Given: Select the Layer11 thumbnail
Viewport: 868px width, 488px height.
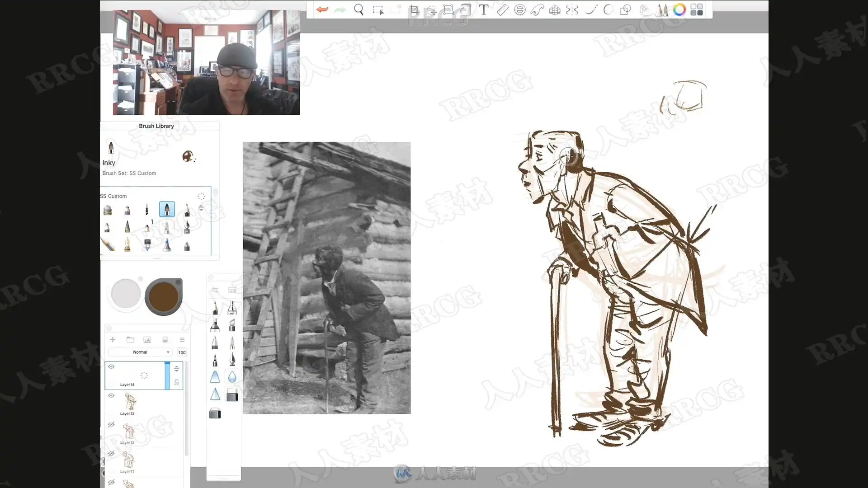Looking at the screenshot, I should 129,460.
